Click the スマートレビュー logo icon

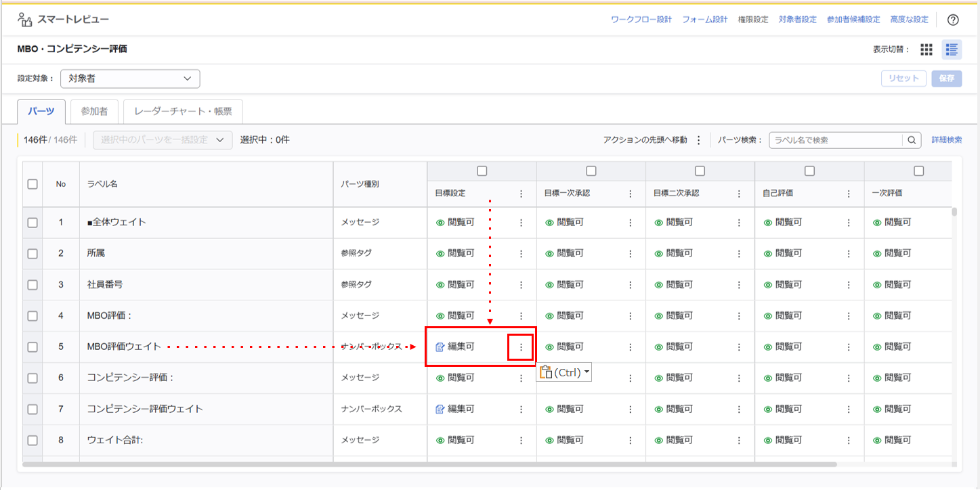24,20
